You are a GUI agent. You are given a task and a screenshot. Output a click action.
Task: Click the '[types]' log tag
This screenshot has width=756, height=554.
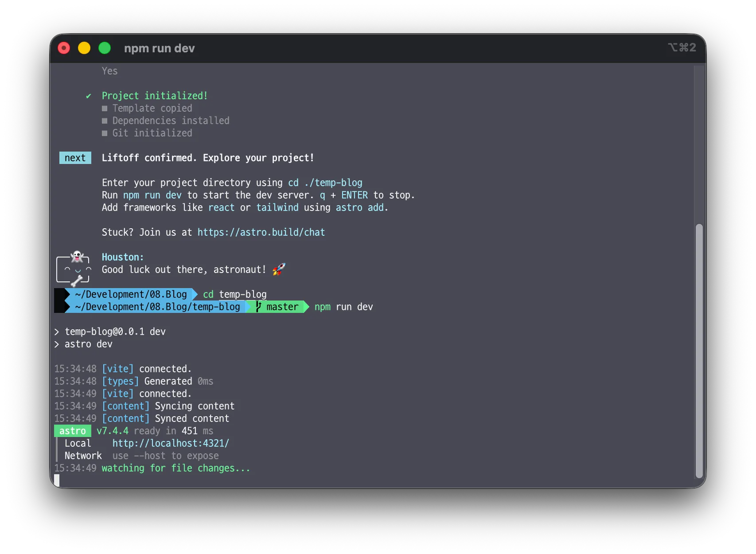click(121, 381)
